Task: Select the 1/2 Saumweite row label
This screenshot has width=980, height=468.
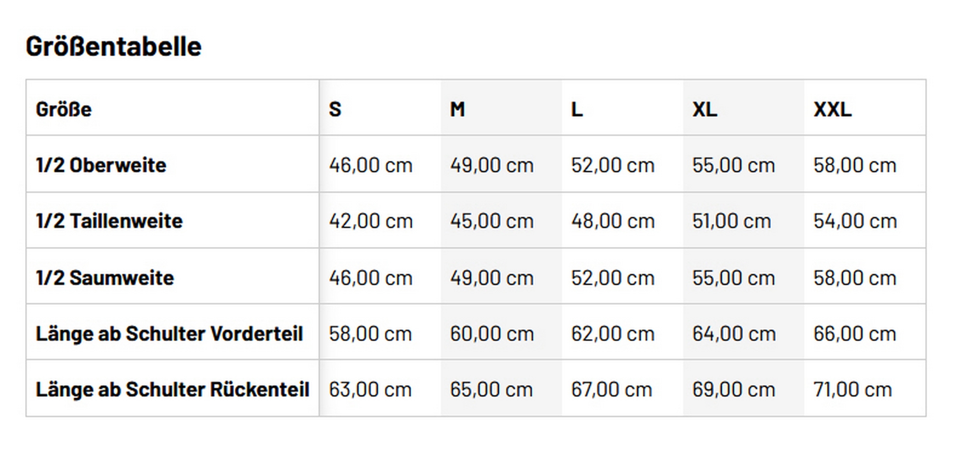Action: click(105, 278)
